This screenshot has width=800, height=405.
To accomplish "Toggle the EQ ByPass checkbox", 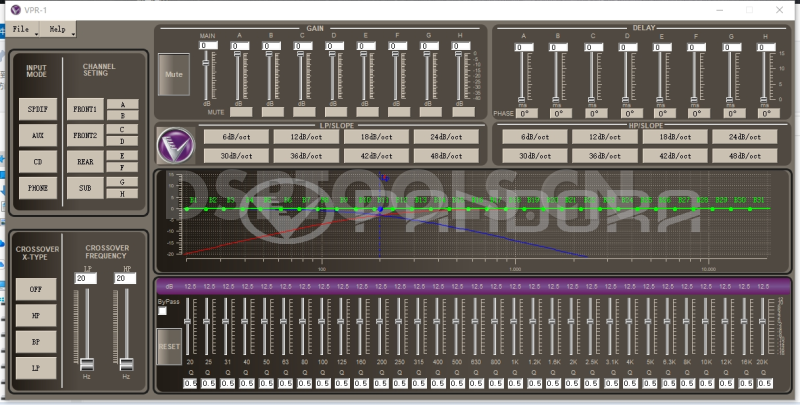I will pos(162,311).
